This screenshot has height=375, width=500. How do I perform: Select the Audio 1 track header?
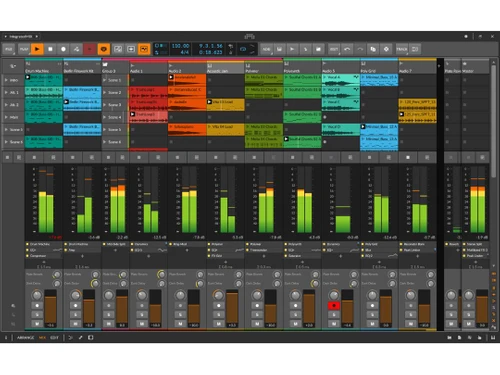tap(148, 68)
